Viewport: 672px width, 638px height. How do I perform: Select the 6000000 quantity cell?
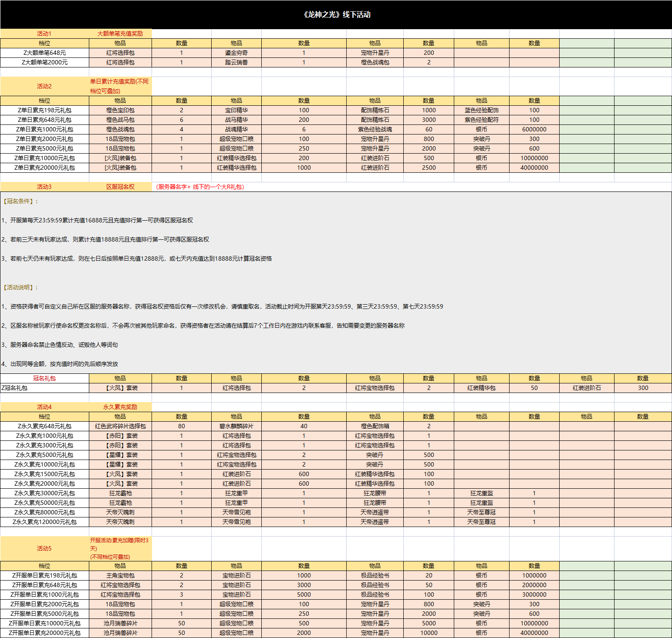534,129
